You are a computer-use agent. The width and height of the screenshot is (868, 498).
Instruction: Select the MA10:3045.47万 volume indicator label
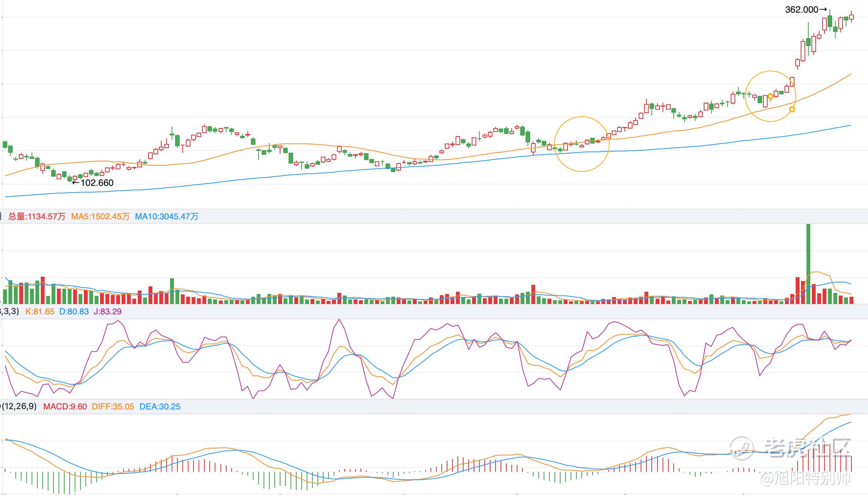tap(166, 217)
